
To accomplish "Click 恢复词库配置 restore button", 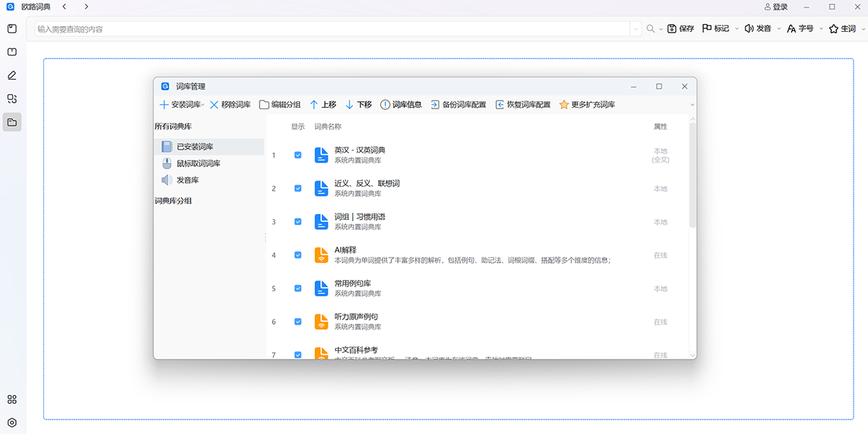I will click(x=523, y=105).
